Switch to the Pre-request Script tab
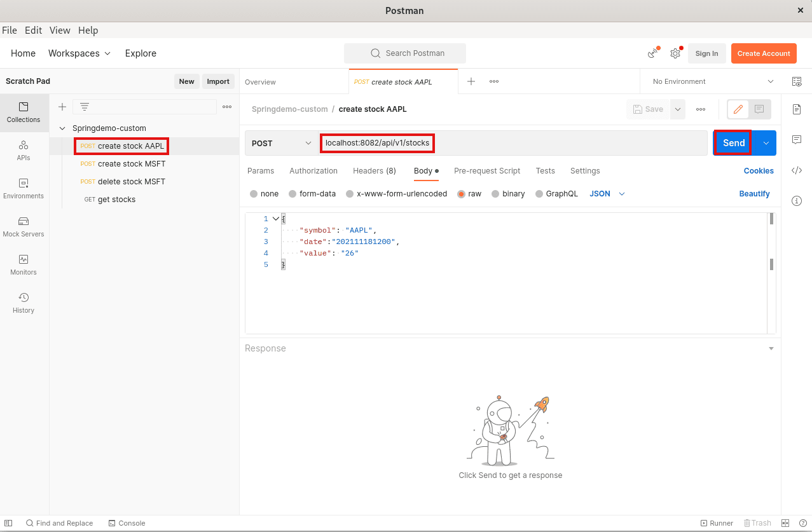 tap(487, 171)
